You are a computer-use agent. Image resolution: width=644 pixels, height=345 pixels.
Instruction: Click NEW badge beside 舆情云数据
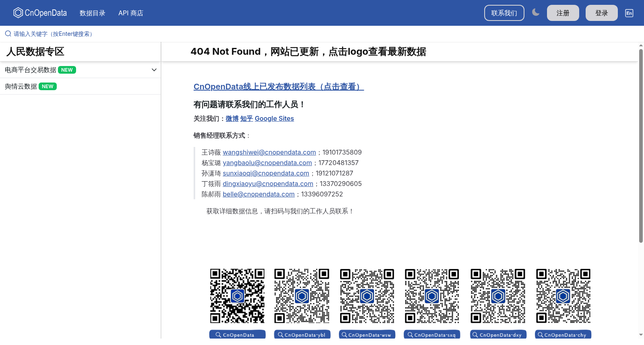point(47,87)
